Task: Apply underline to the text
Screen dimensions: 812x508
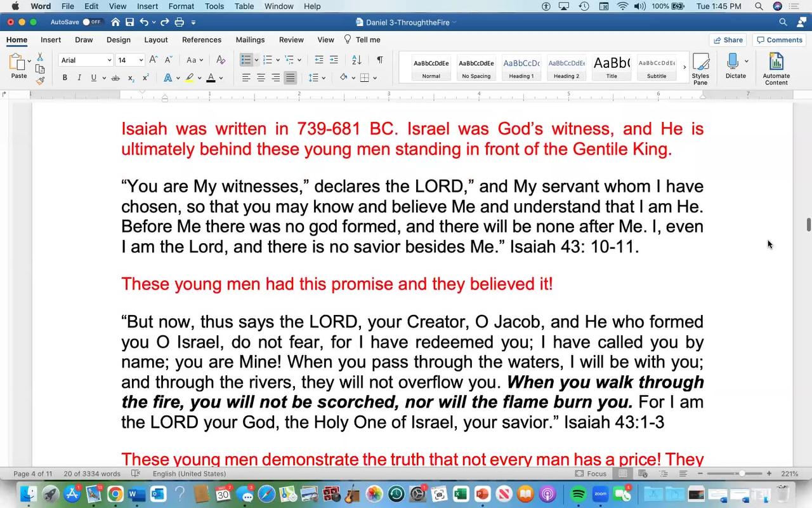Action: tap(93, 77)
